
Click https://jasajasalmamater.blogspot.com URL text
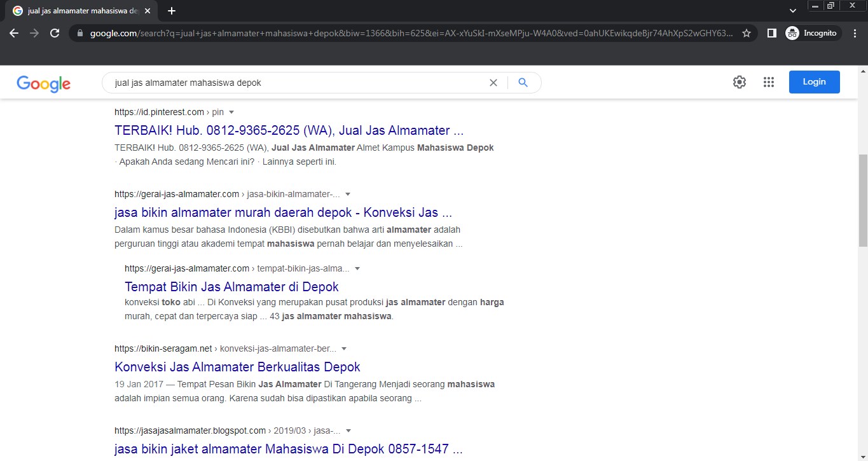pos(190,430)
